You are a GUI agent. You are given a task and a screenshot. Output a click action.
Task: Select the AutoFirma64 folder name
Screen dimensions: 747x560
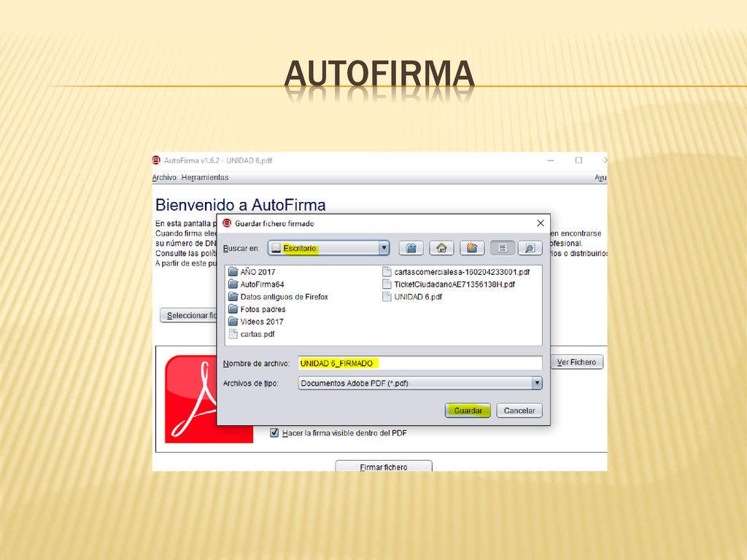point(262,284)
